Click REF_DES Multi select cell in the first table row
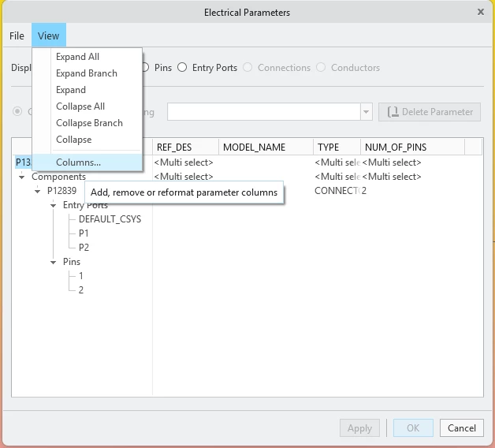The width and height of the screenshot is (495, 448). [x=184, y=162]
